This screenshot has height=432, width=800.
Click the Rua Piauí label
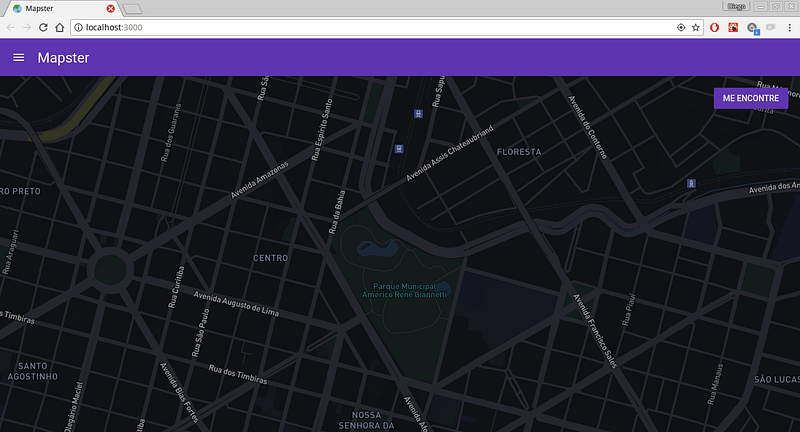tap(629, 309)
